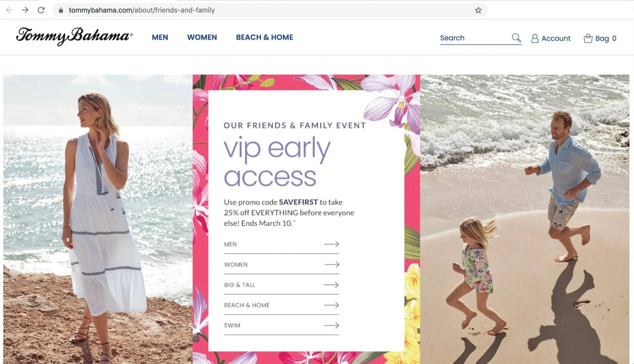This screenshot has height=364, width=634.
Task: Follow the MEN arrow link in promo card
Action: point(281,244)
